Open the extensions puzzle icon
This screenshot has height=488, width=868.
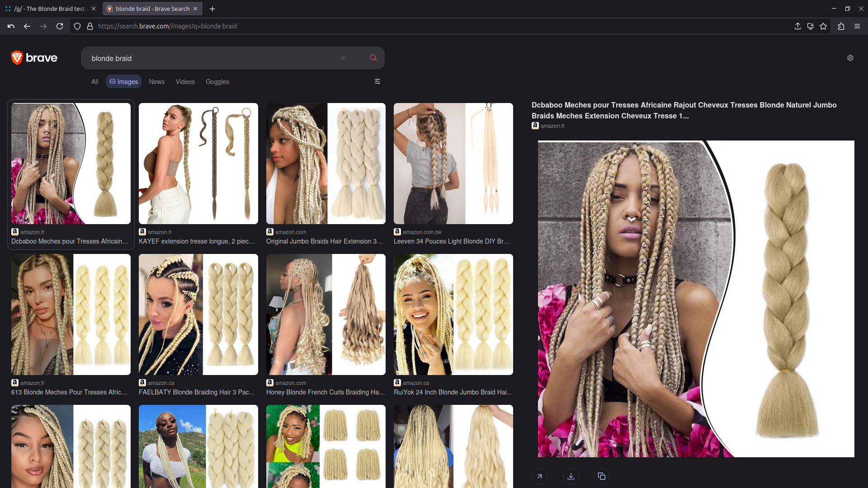click(x=841, y=26)
